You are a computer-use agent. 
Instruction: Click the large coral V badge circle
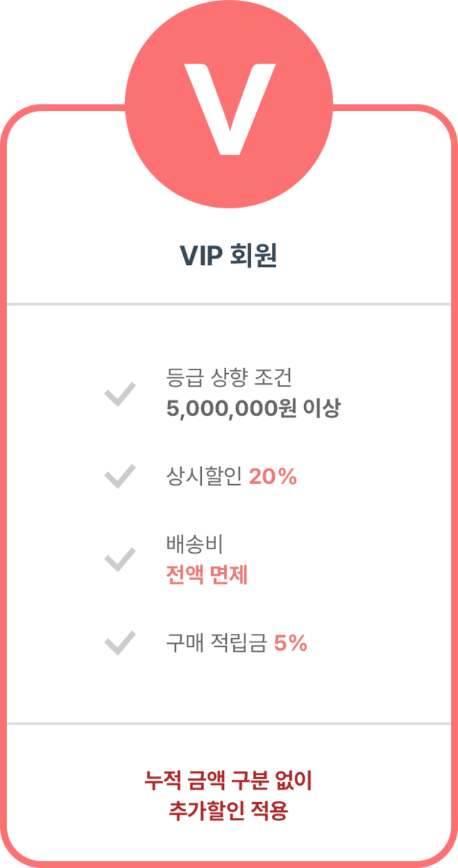[x=229, y=106]
